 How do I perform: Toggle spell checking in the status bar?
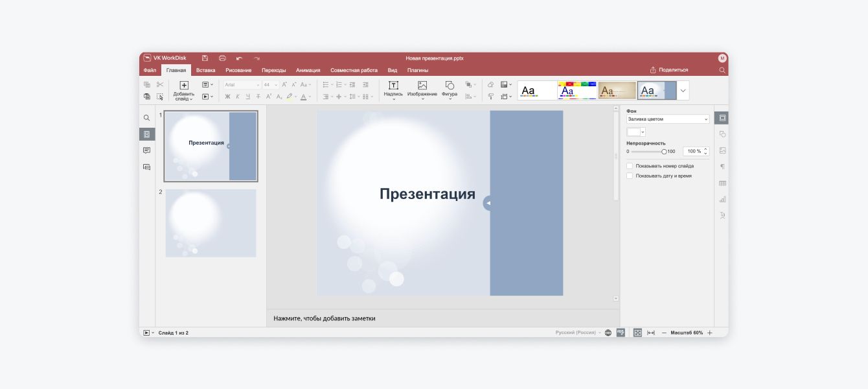coord(621,333)
